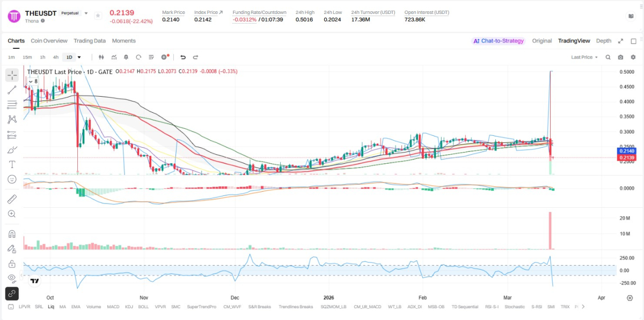Click the Chat-to-Strategy button
This screenshot has width=644, height=320.
tap(498, 41)
